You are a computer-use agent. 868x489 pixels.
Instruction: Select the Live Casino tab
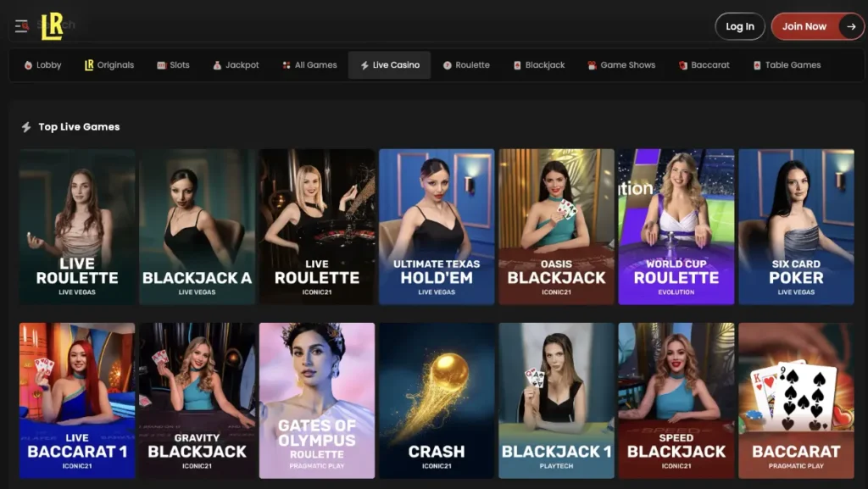[389, 65]
